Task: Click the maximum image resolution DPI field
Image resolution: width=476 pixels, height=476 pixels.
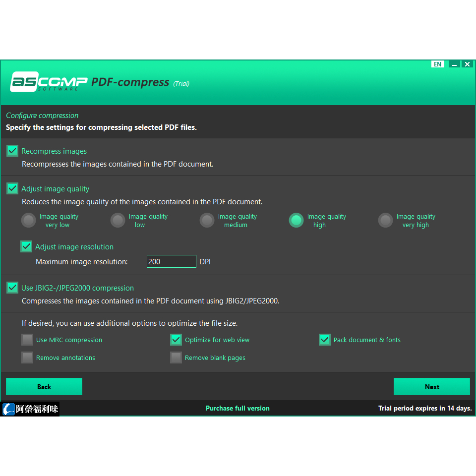Action: [172, 261]
